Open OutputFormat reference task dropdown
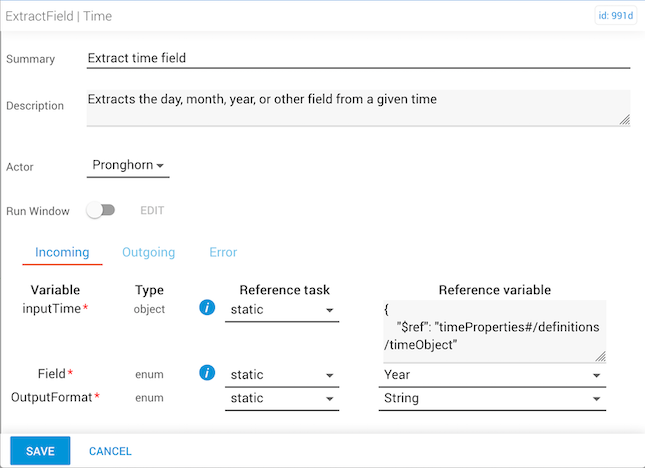 coord(281,398)
